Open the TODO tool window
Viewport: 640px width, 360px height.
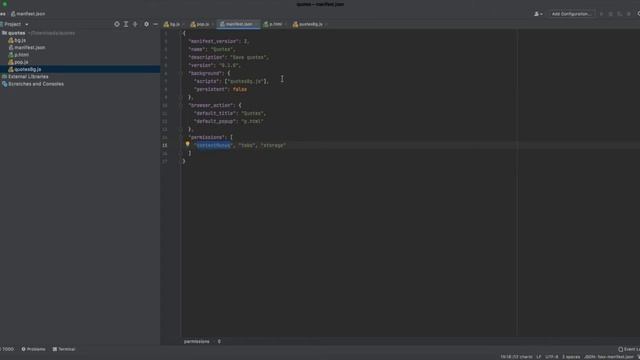[7, 349]
